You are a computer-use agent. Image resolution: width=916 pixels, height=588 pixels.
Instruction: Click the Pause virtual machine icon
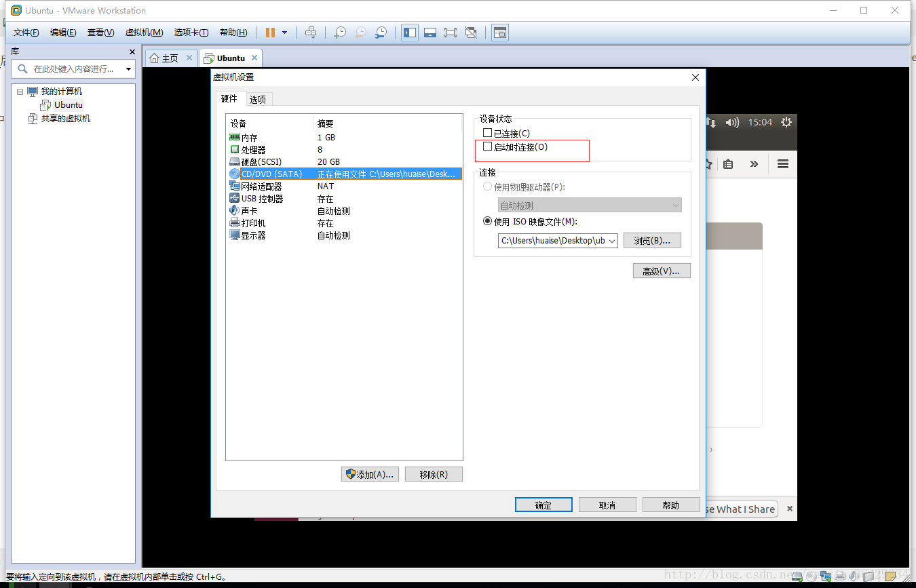271,33
